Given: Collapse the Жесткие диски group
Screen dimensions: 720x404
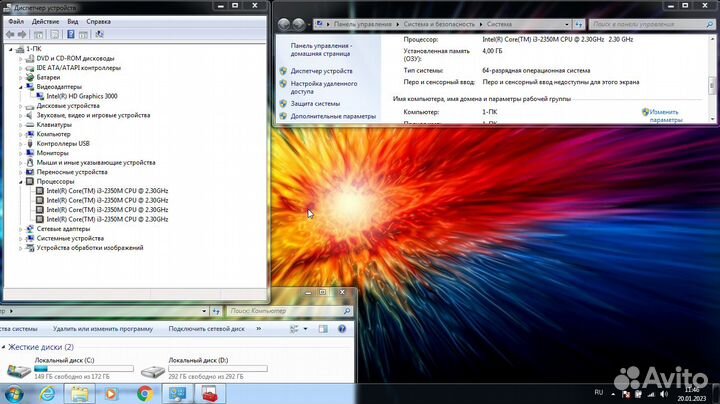Looking at the screenshot, I should click(x=3, y=348).
